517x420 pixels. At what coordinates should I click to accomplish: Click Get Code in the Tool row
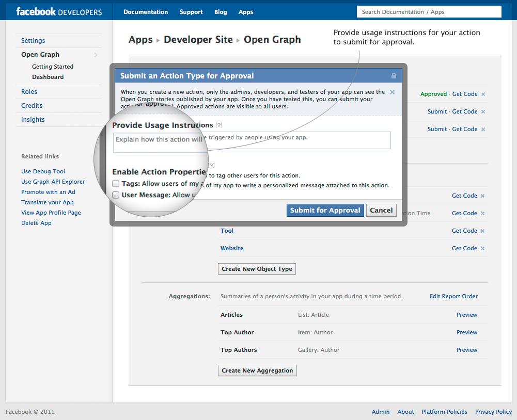point(464,231)
